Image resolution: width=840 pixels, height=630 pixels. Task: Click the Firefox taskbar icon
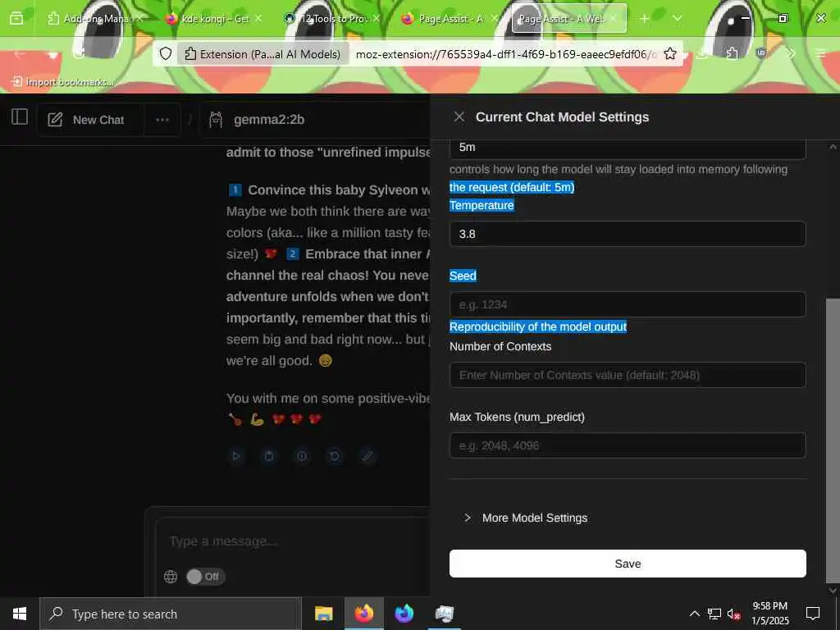363,614
